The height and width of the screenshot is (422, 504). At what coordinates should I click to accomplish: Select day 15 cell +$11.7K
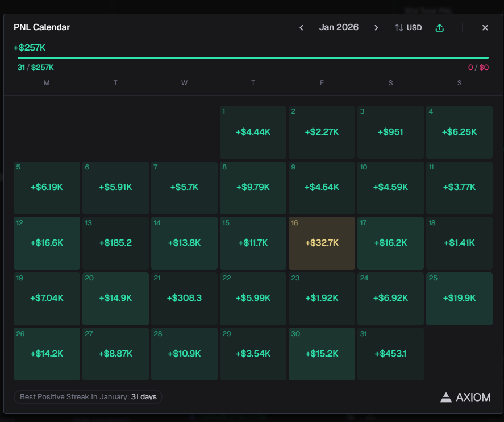pyautogui.click(x=253, y=243)
